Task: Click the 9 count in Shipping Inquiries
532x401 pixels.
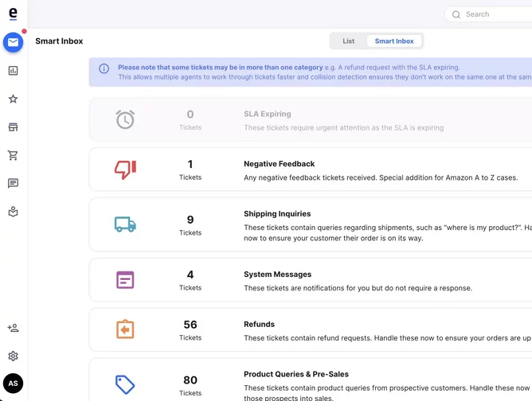Action: [x=190, y=220]
